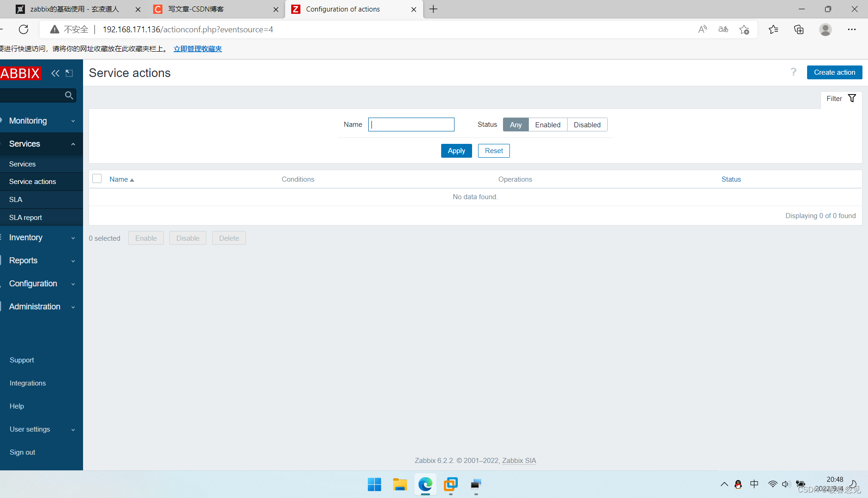The width and height of the screenshot is (868, 498).
Task: Click the Filter funnel icon
Action: click(x=852, y=98)
